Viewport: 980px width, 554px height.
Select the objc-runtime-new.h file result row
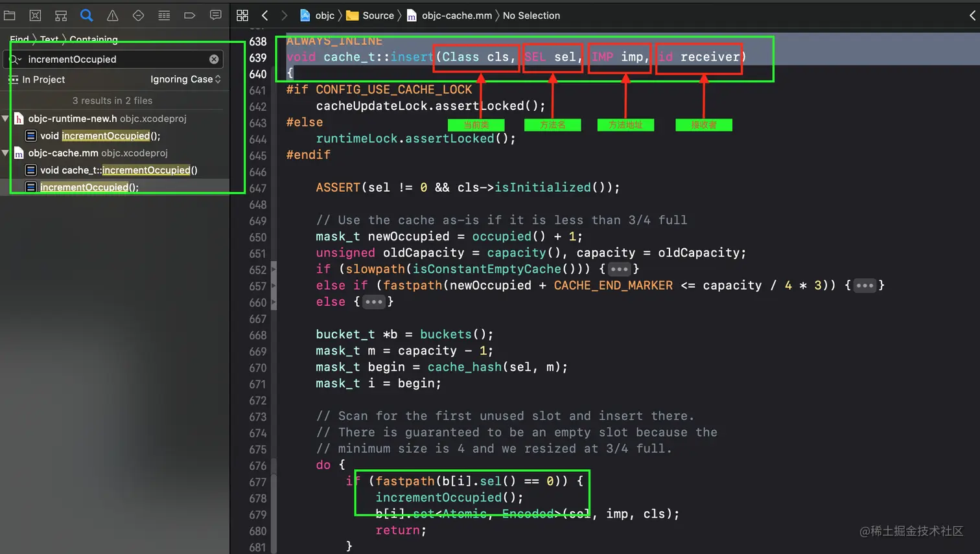point(115,119)
